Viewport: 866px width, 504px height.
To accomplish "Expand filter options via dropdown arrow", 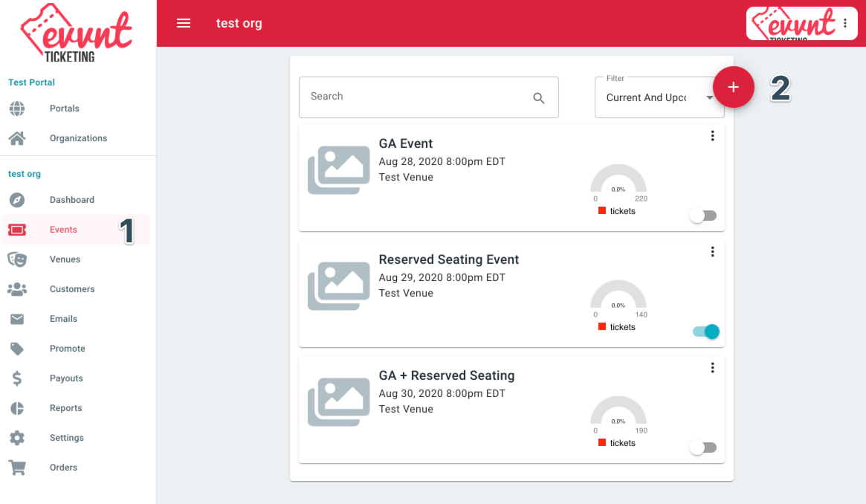I will point(709,98).
